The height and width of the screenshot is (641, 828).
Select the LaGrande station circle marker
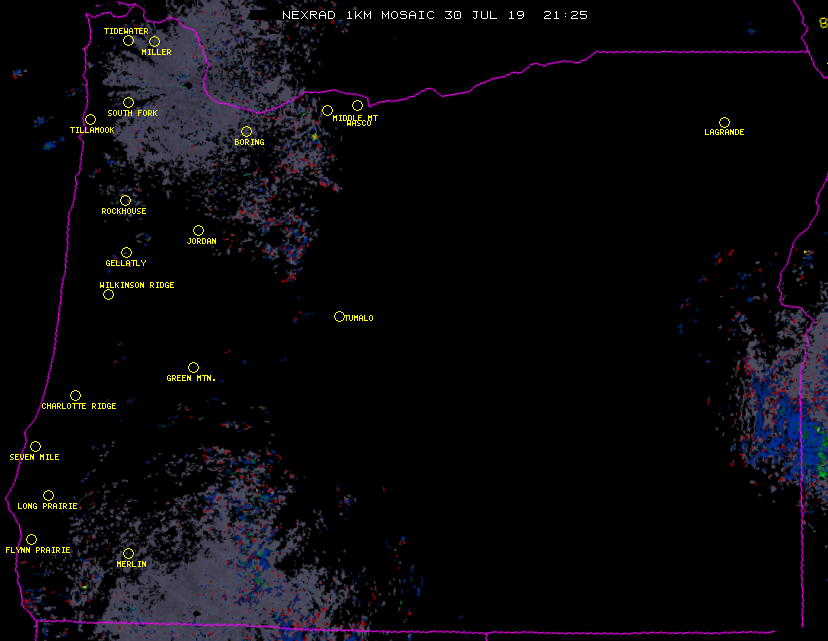point(724,122)
